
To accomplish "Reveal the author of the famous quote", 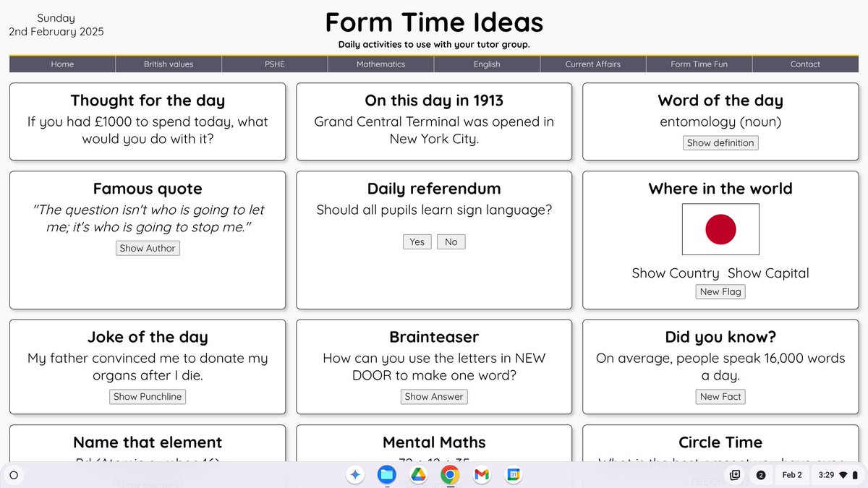I will point(148,248).
